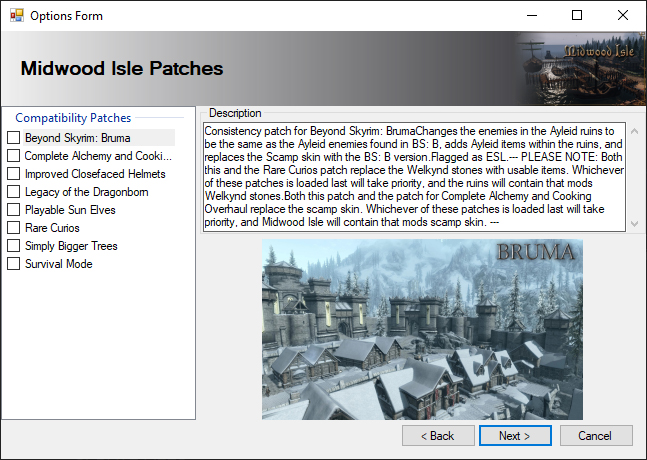Image resolution: width=647 pixels, height=460 pixels.
Task: Toggle the Legacy of the Dragonborn checkbox
Action: (x=13, y=192)
